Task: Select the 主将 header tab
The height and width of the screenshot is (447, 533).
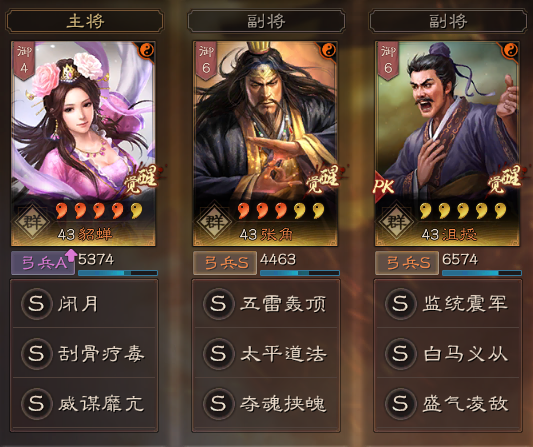Action: (84, 21)
